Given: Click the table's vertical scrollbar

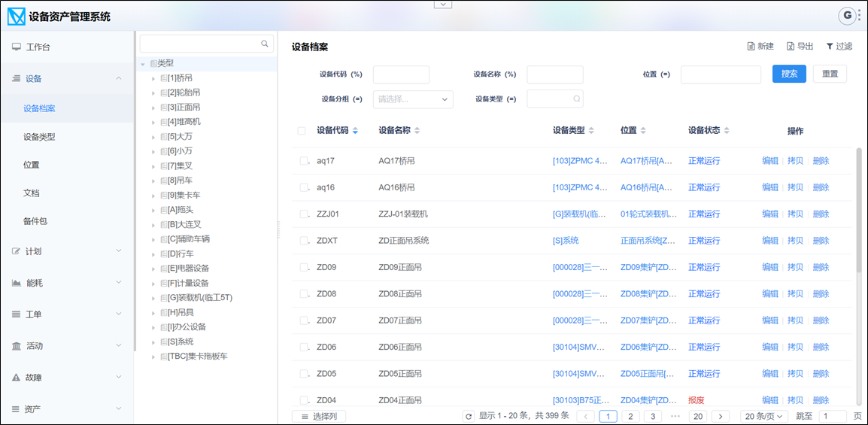Looking at the screenshot, I should click(x=859, y=211).
